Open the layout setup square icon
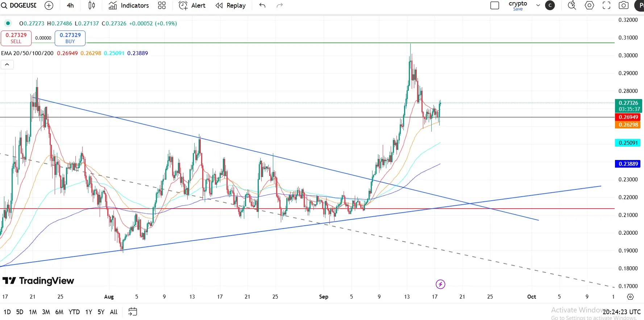The height and width of the screenshot is (320, 644). [x=495, y=5]
